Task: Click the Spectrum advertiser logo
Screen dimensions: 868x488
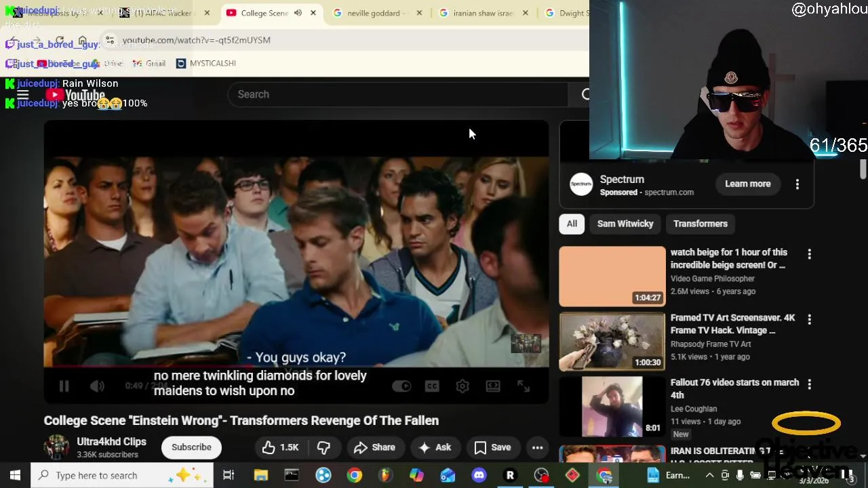Action: click(581, 184)
